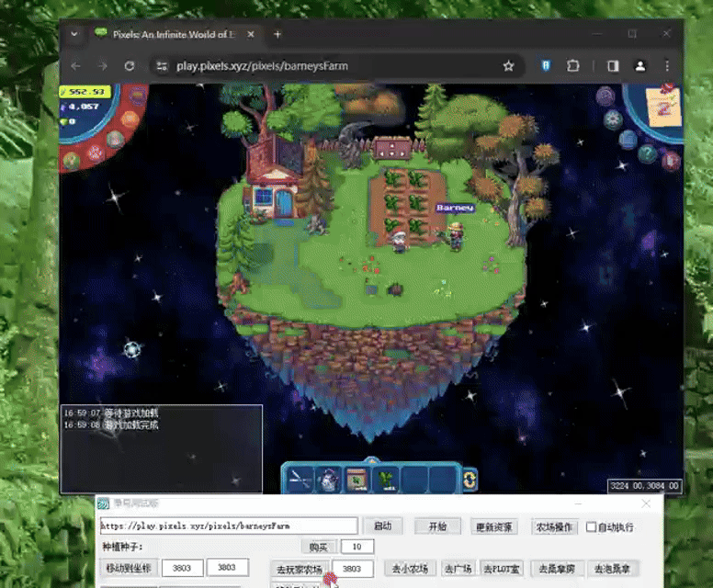Select the shears tool in the hotbar

coord(300,480)
